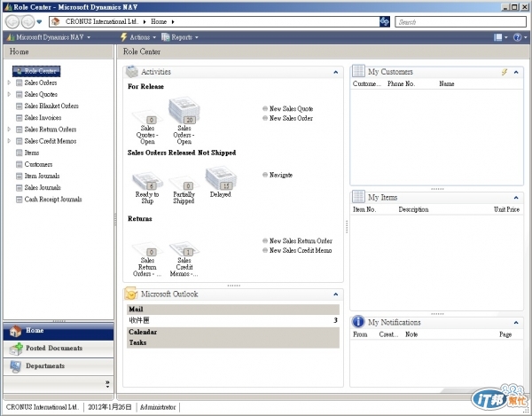532x416 pixels.
Task: Open Sales Invoices list
Action: tap(43, 118)
